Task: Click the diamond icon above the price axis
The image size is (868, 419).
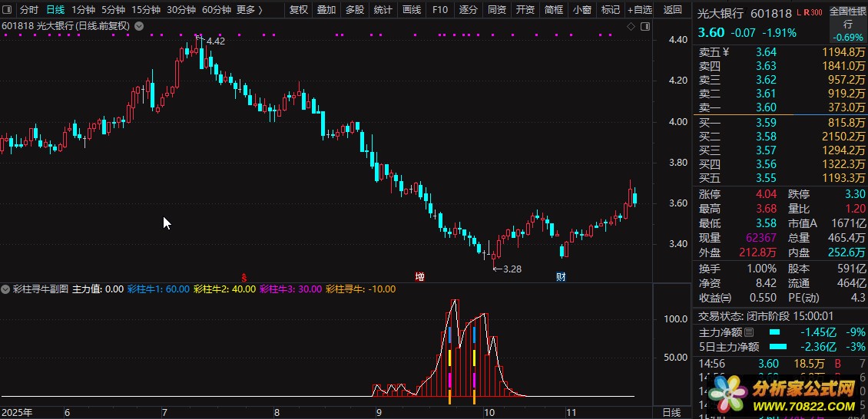Action: (x=631, y=26)
